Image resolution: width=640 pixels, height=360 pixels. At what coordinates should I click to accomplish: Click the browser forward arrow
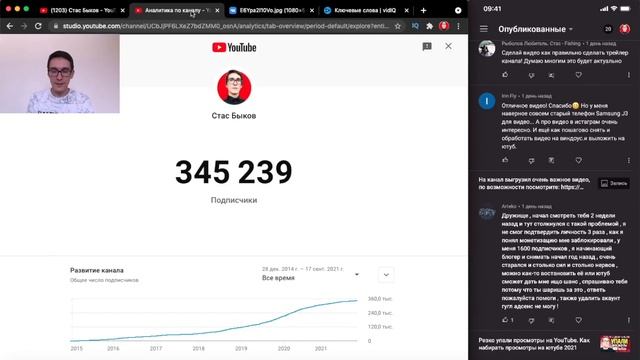click(24, 26)
